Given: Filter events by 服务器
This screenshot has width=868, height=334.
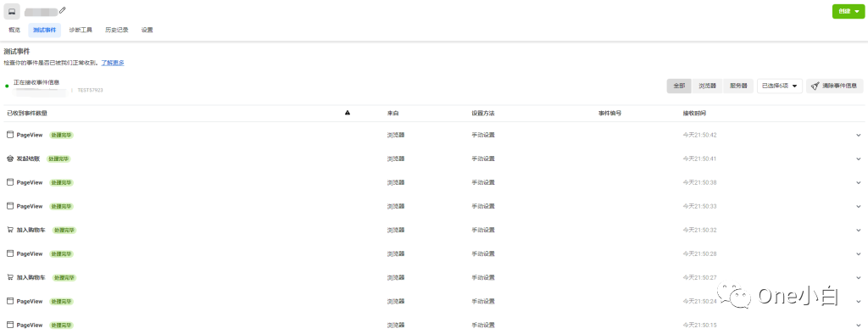Looking at the screenshot, I should point(738,86).
